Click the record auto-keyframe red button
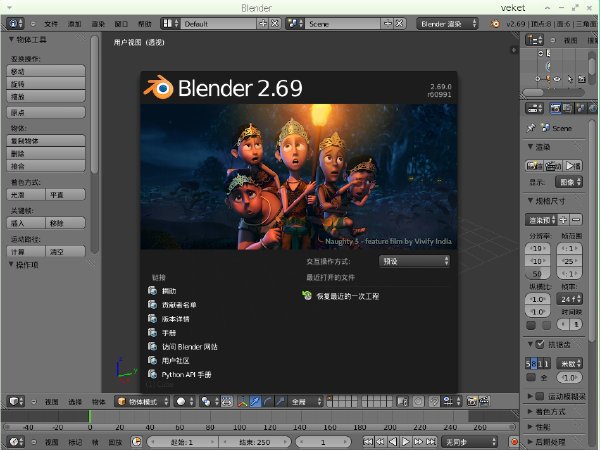This screenshot has width=600, height=450. click(515, 442)
